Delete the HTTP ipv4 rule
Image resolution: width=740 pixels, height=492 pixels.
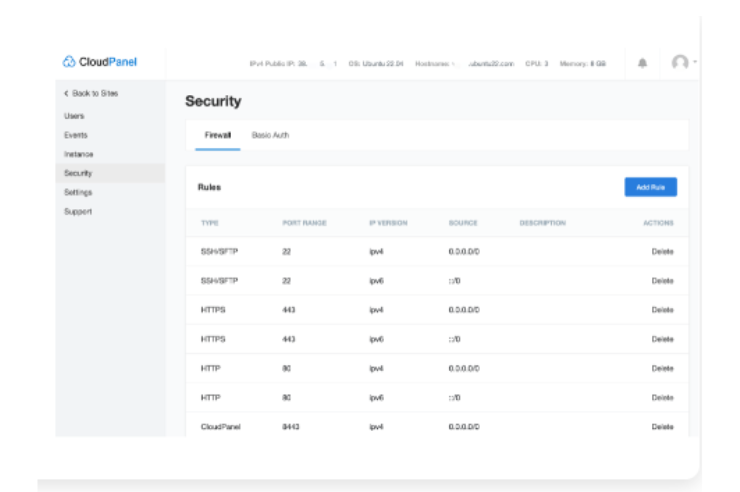(662, 368)
